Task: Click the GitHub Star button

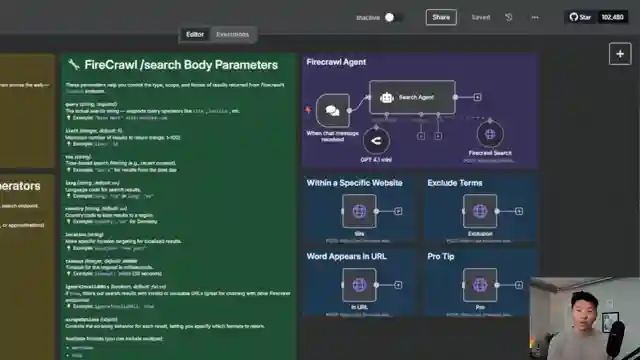Action: point(581,17)
